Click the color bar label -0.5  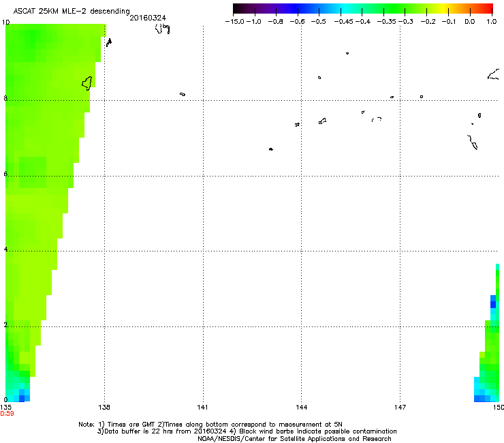coord(319,22)
